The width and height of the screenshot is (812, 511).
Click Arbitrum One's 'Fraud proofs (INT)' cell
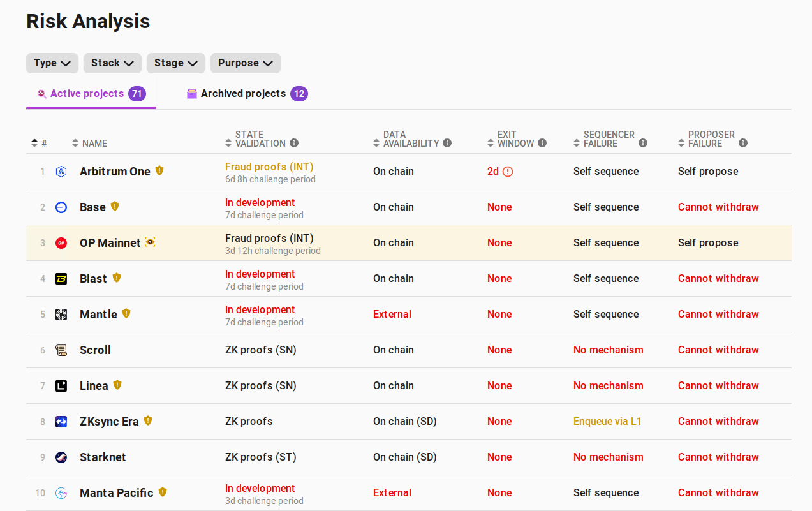coord(269,167)
